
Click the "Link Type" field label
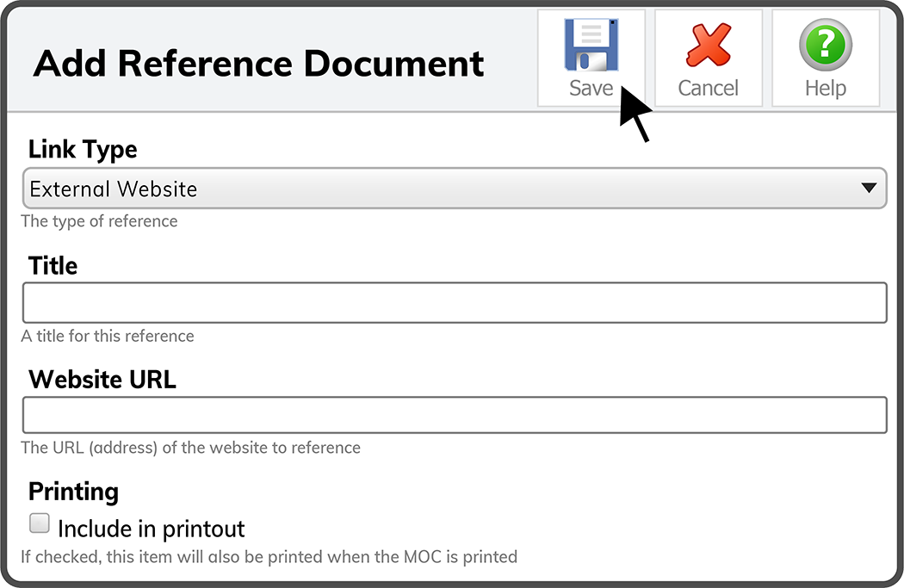pyautogui.click(x=83, y=149)
